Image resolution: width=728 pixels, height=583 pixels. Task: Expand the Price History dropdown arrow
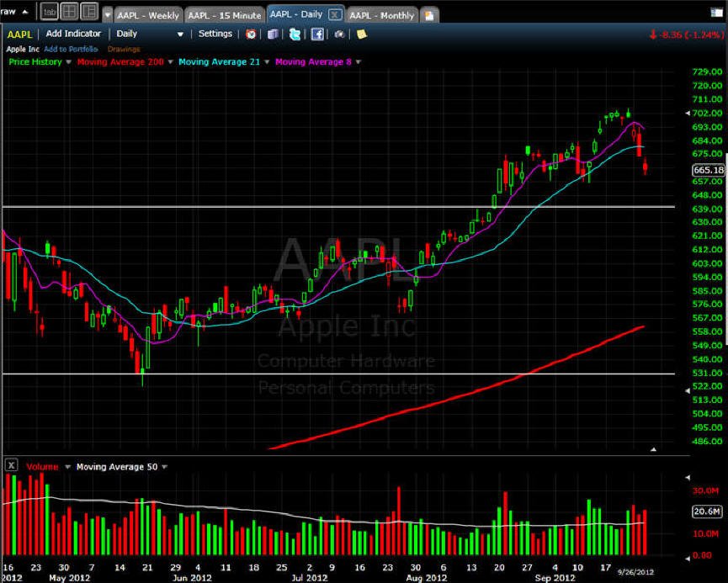pyautogui.click(x=69, y=62)
